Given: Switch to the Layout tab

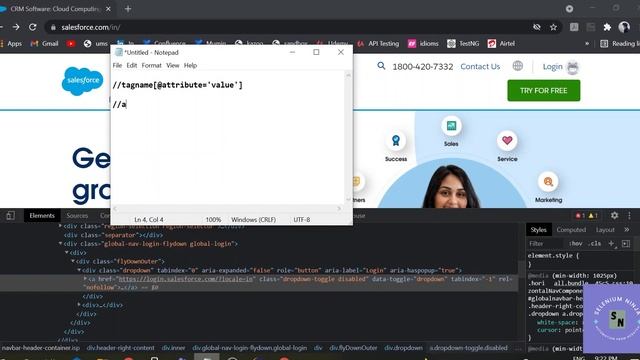Looking at the screenshot, I should point(605,230).
